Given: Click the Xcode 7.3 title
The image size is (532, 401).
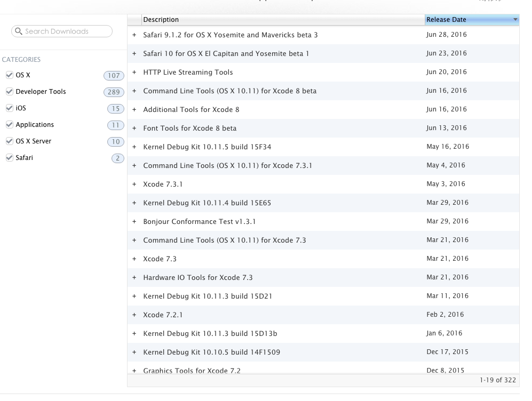Looking at the screenshot, I should coord(160,259).
